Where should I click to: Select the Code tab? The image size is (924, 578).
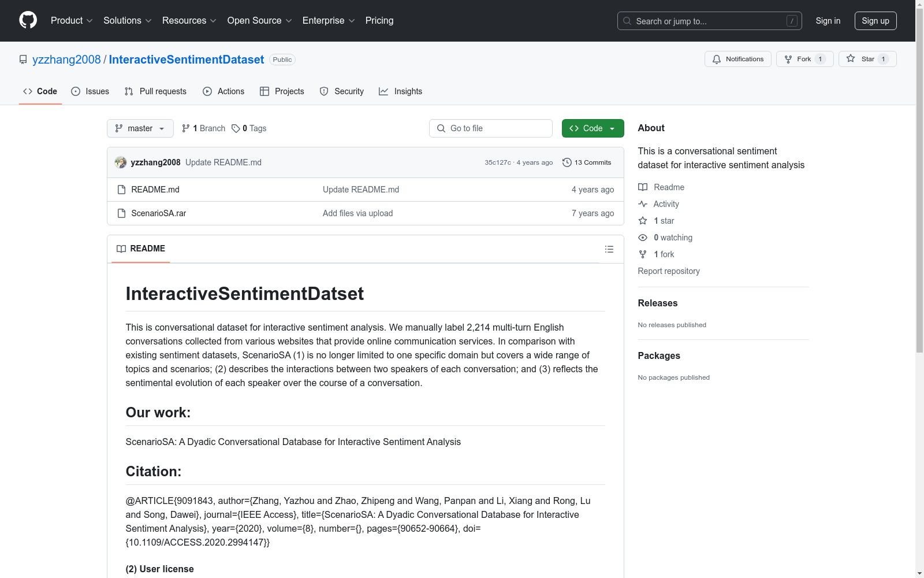point(40,91)
